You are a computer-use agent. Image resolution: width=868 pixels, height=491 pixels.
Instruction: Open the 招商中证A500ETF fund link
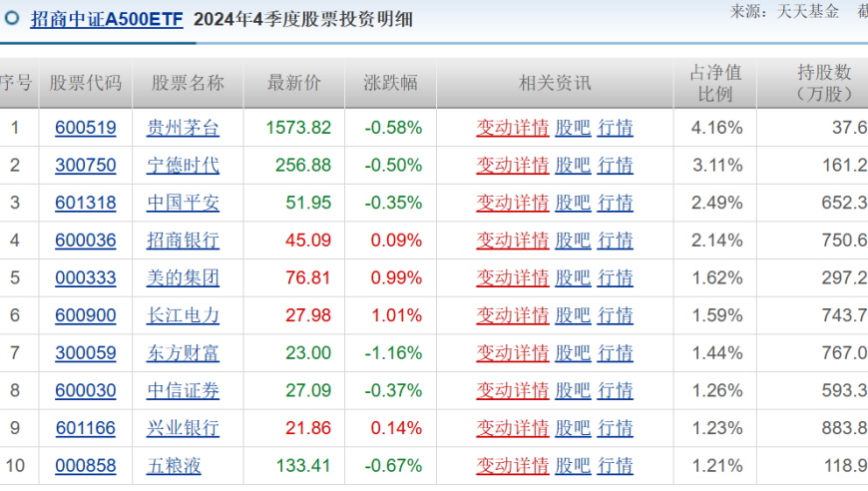(107, 19)
